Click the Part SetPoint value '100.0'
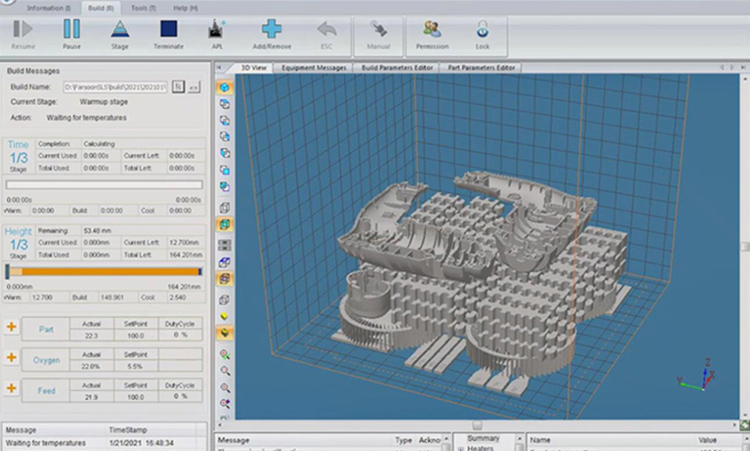The image size is (750, 451). 135,336
